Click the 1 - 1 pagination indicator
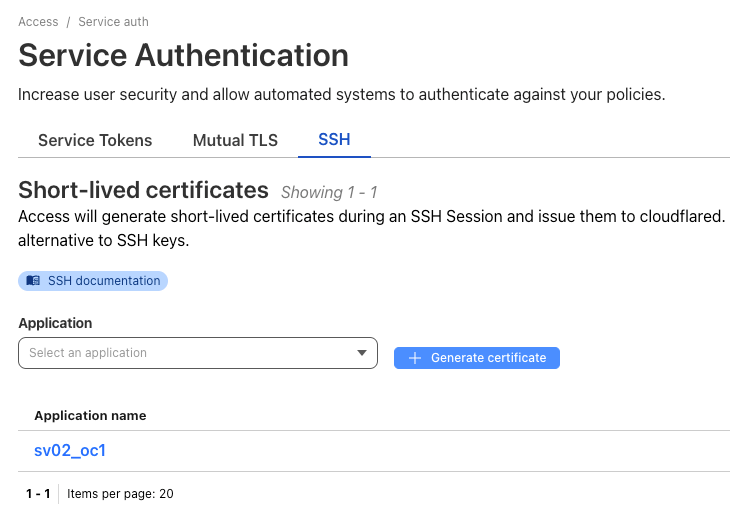 (38, 493)
